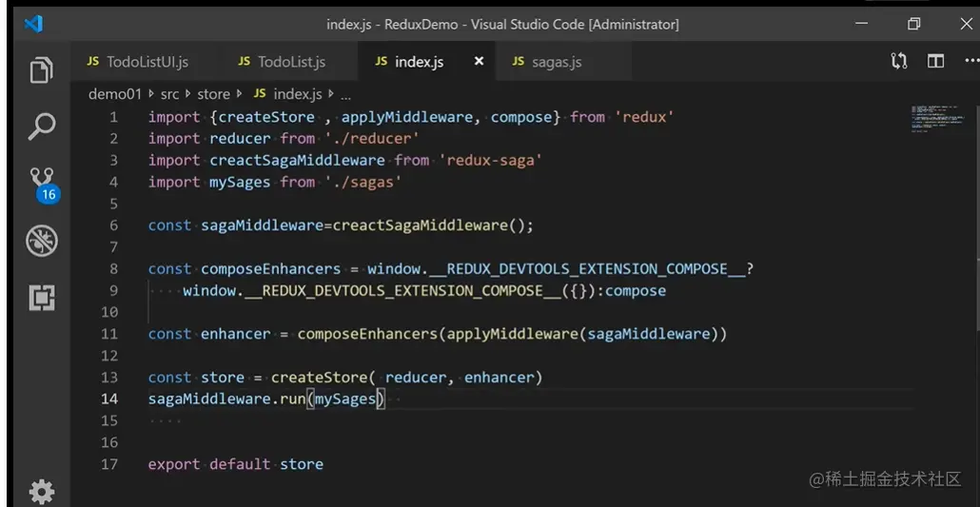The width and height of the screenshot is (980, 507).
Task: Click index.js in the breadcrumb
Action: [287, 94]
